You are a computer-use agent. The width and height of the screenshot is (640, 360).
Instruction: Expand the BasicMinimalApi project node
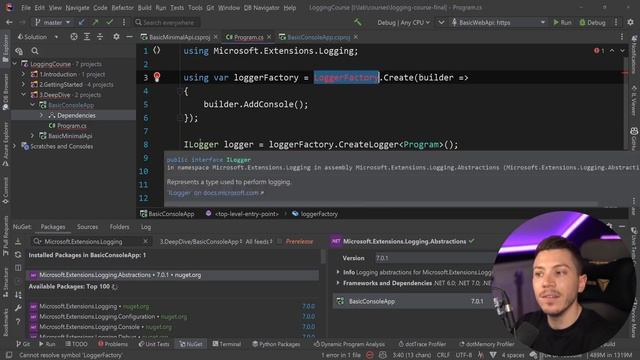pyautogui.click(x=33, y=136)
